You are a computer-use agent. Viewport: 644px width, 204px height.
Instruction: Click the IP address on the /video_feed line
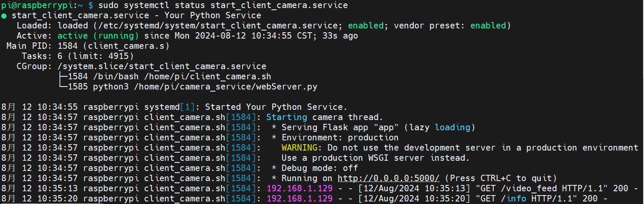(299, 188)
